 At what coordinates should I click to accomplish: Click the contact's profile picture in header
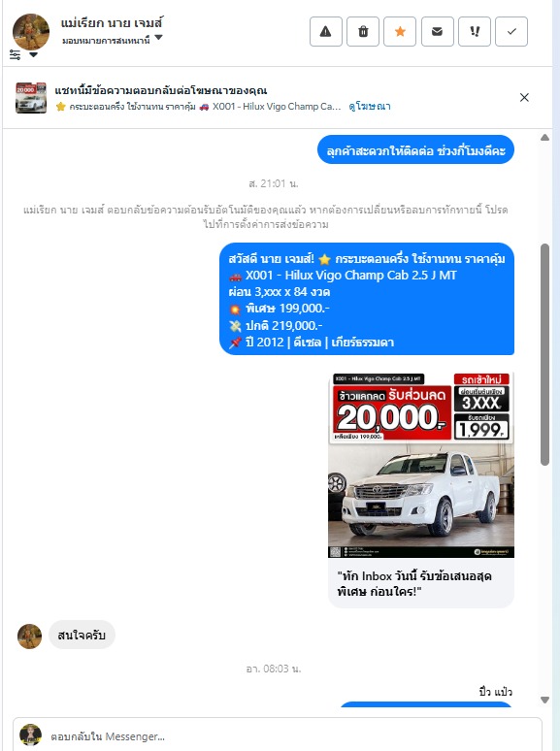pyautogui.click(x=31, y=32)
